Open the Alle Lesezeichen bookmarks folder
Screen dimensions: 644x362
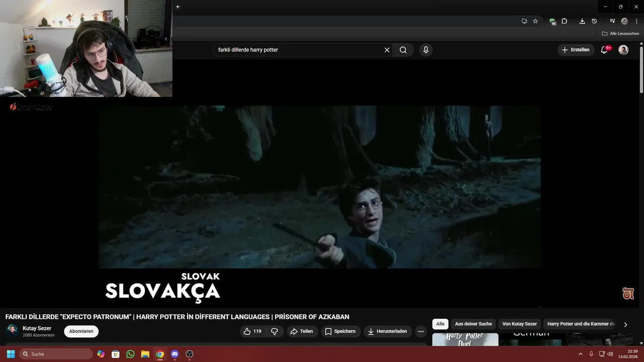click(x=620, y=34)
